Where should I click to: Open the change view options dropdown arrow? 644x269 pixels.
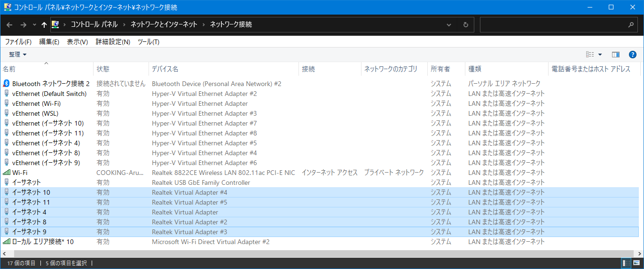(x=600, y=55)
